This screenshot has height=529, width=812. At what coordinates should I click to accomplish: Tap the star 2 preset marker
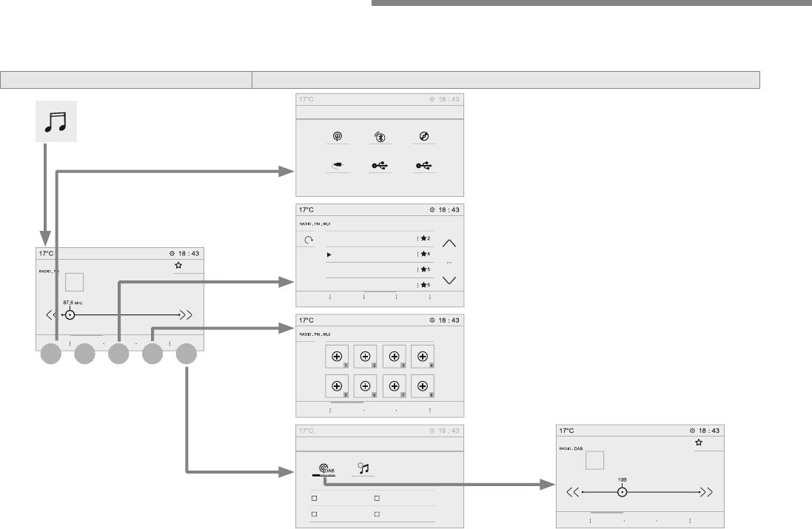pos(425,239)
